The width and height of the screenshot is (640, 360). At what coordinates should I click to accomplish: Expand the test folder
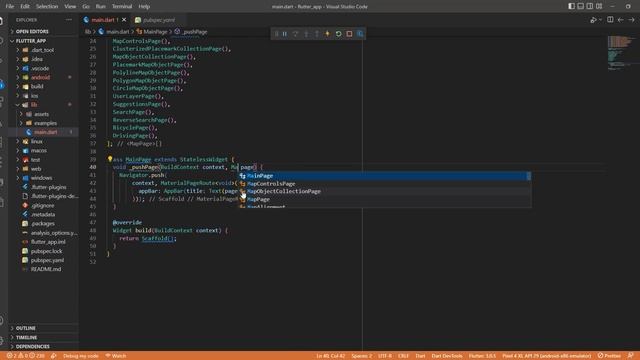pos(43,160)
